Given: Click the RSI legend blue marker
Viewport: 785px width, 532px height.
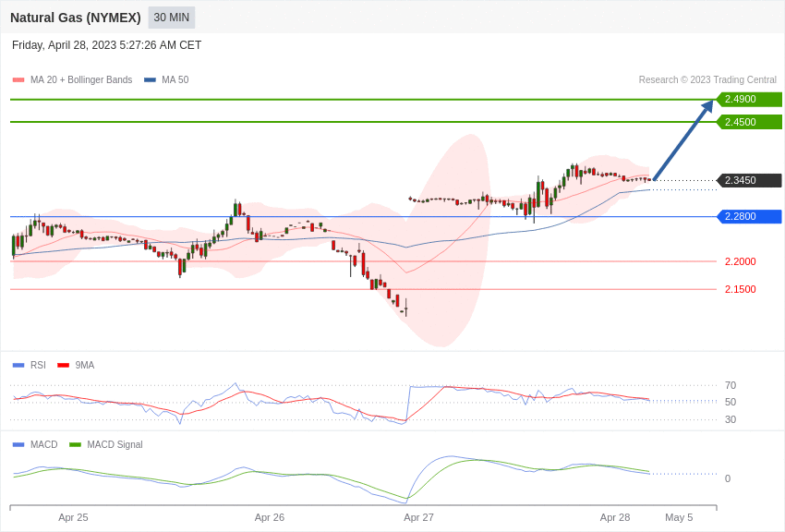Looking at the screenshot, I should point(18,366).
